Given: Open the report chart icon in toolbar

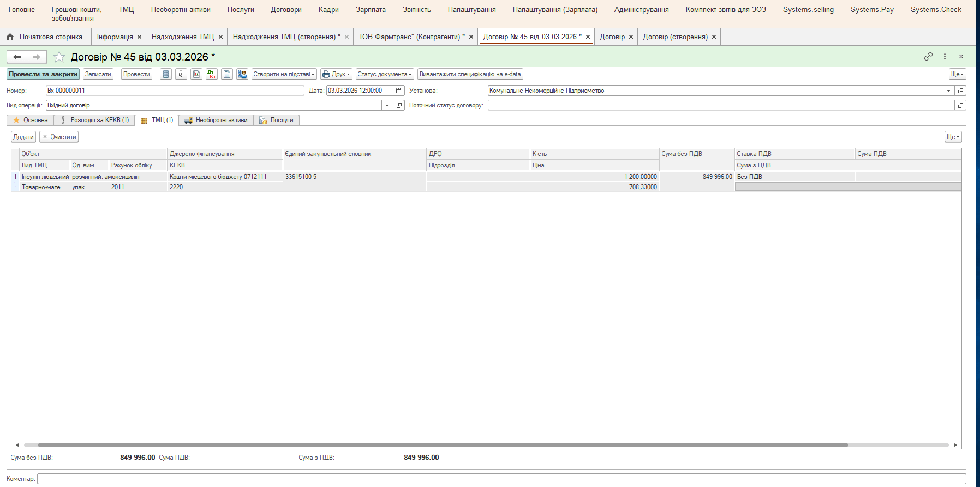Looking at the screenshot, I should [196, 74].
